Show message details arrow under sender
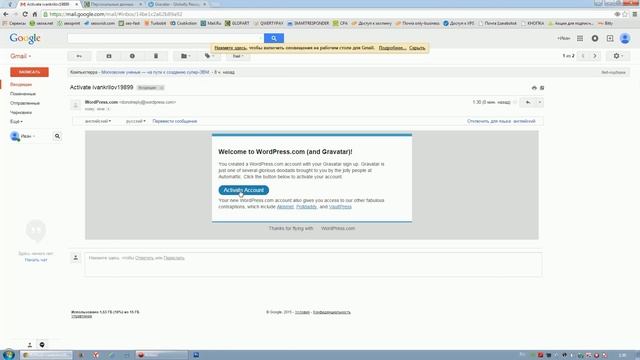The width and height of the screenshot is (640, 360). 108,109
